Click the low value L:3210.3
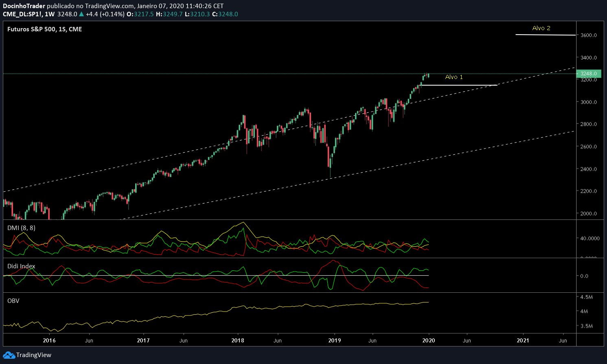The image size is (607, 364). tap(197, 14)
